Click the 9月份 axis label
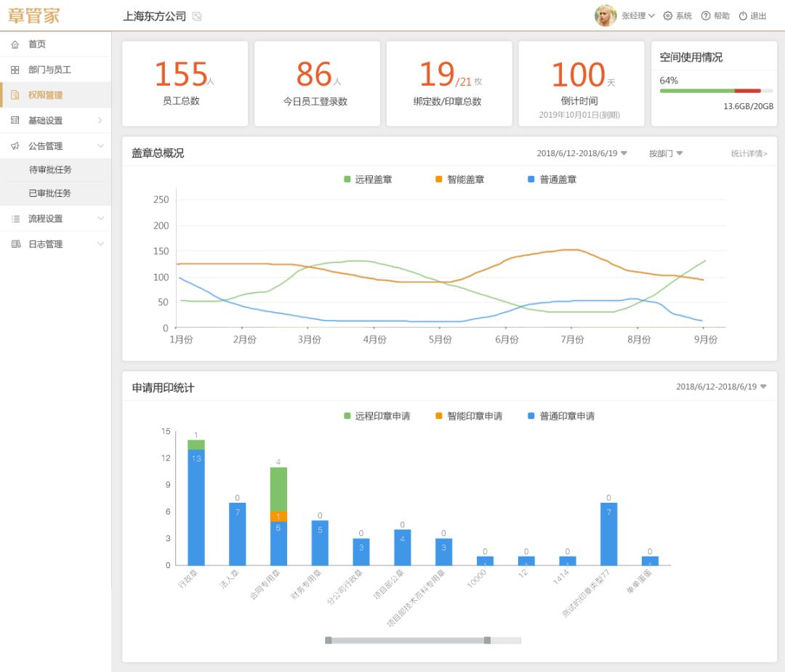This screenshot has width=785, height=672. click(x=706, y=340)
